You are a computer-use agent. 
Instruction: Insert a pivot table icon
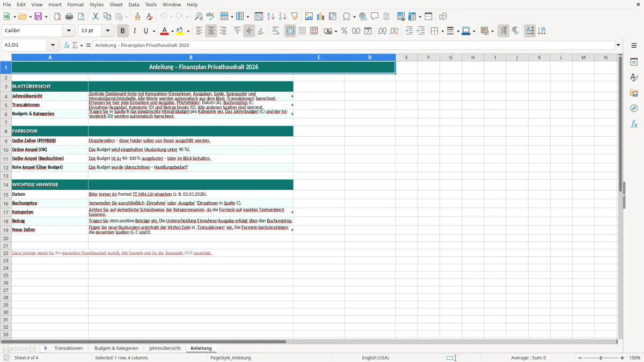[x=333, y=17]
